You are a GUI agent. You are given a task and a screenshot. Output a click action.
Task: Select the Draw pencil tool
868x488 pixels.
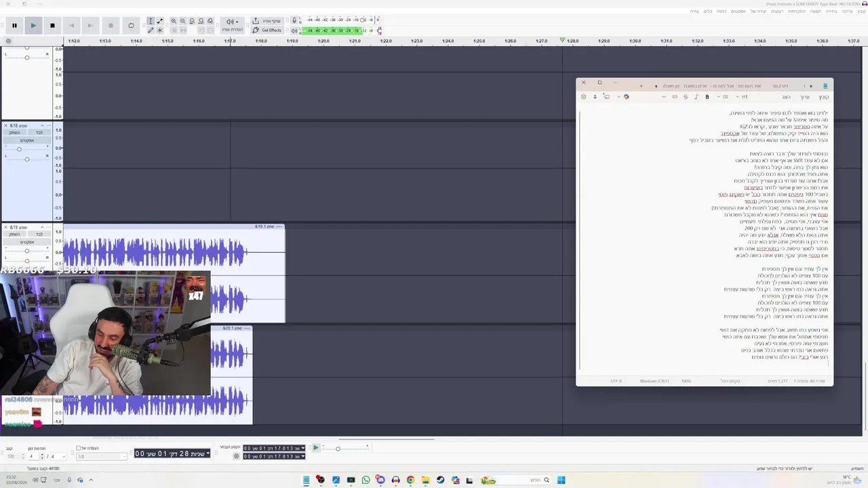(x=151, y=30)
